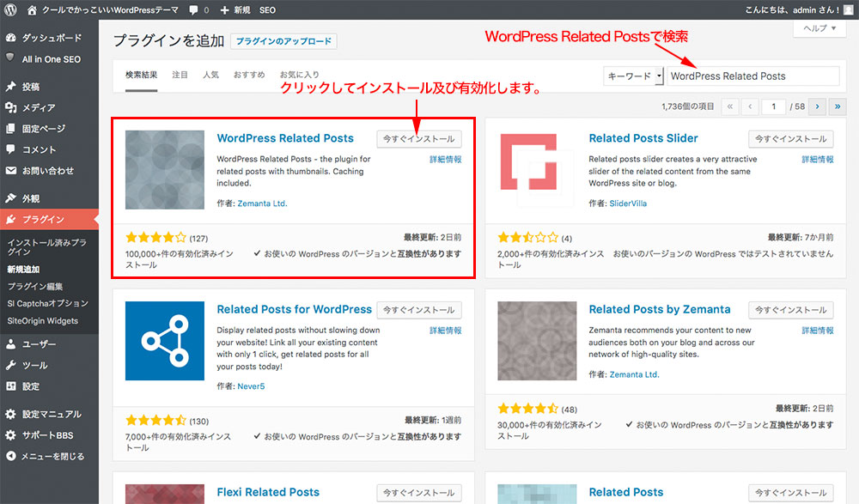This screenshot has width=859, height=504.
Task: Install Related Posts Slider plugin now
Action: [x=791, y=138]
